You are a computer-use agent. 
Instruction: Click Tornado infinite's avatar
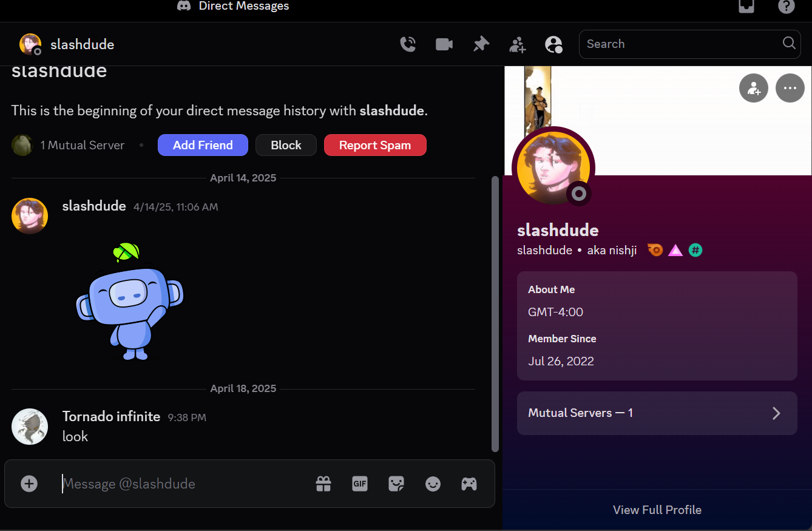tap(30, 427)
